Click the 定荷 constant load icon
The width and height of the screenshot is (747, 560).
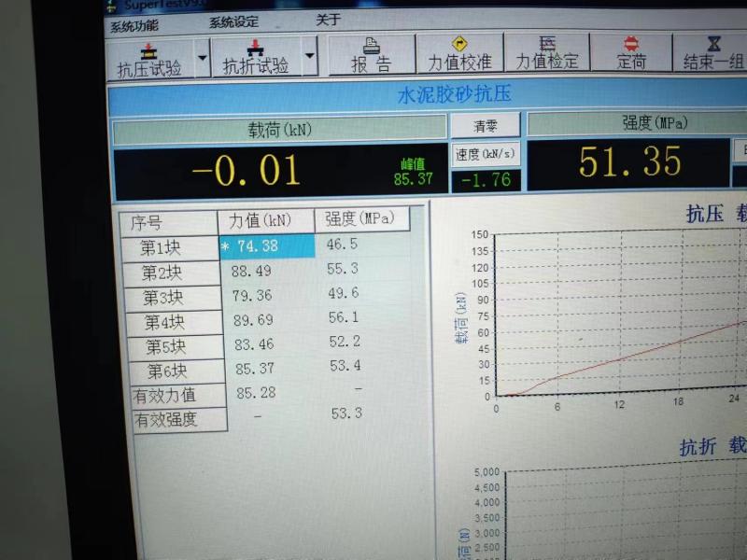pos(631,44)
